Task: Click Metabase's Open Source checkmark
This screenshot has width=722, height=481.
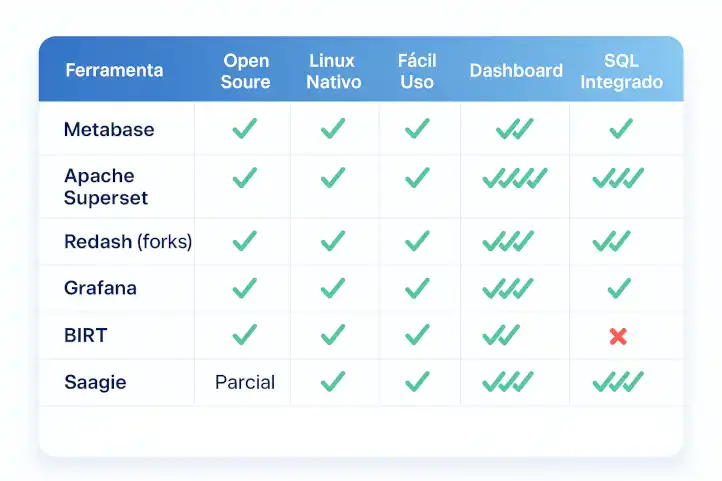Action: (245, 128)
